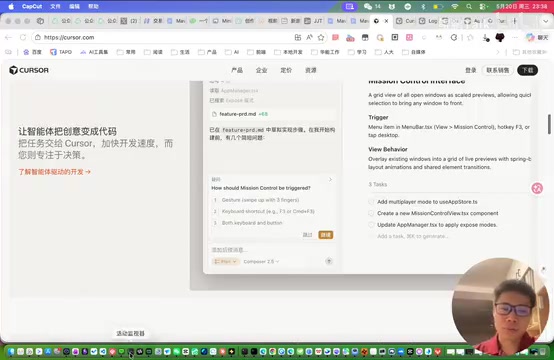Click the 登录 link
The image size is (554, 360).
[x=471, y=70]
